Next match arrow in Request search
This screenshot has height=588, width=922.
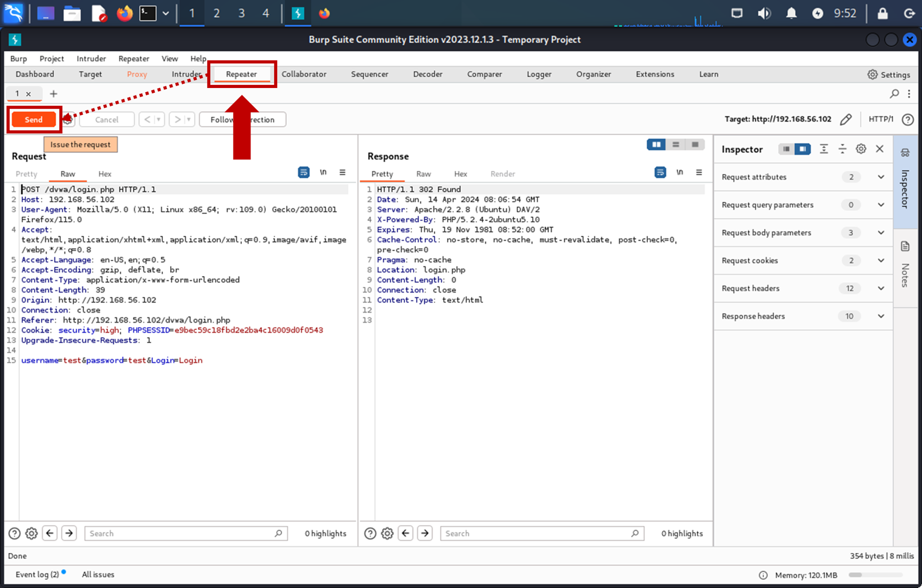click(69, 533)
